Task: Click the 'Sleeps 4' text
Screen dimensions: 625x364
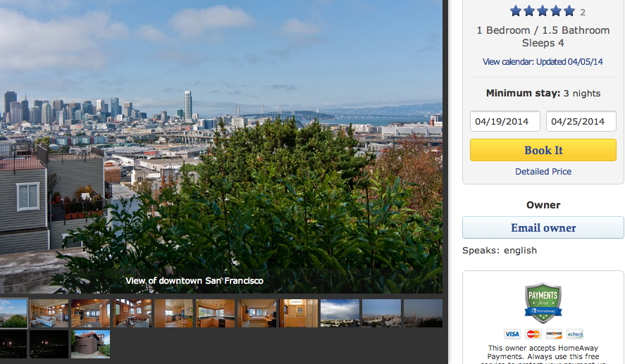Action: [543, 43]
